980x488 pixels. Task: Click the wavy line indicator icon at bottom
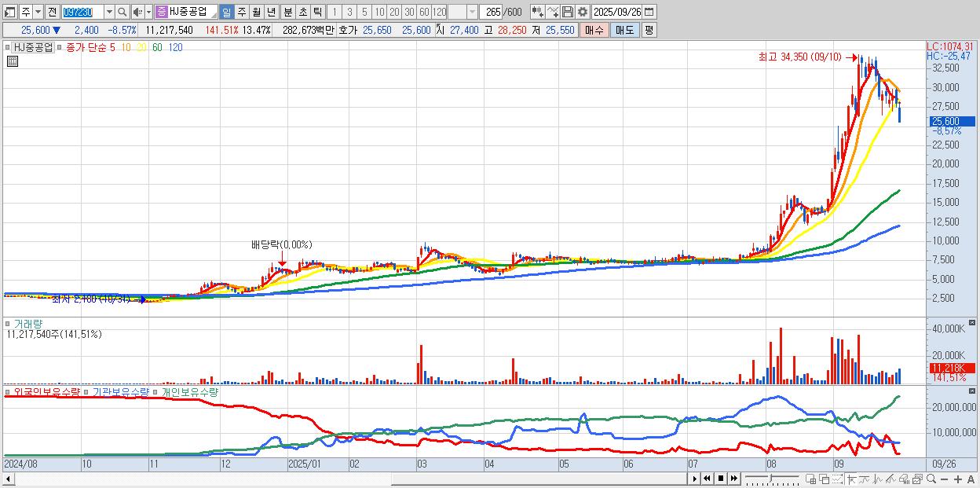865,479
